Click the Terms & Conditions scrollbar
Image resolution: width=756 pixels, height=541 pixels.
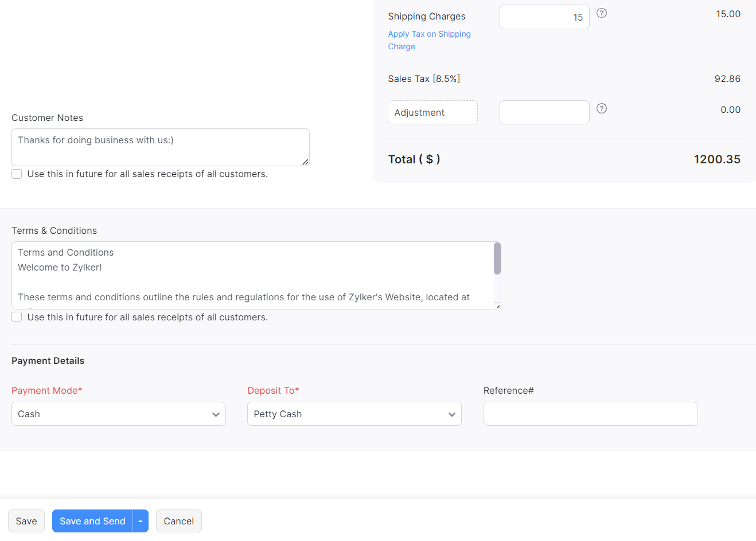coord(497,259)
